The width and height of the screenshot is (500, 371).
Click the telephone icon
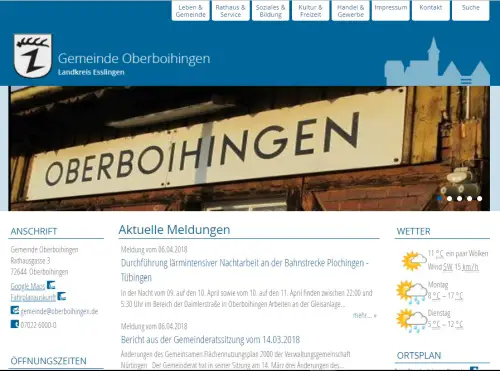click(x=15, y=324)
